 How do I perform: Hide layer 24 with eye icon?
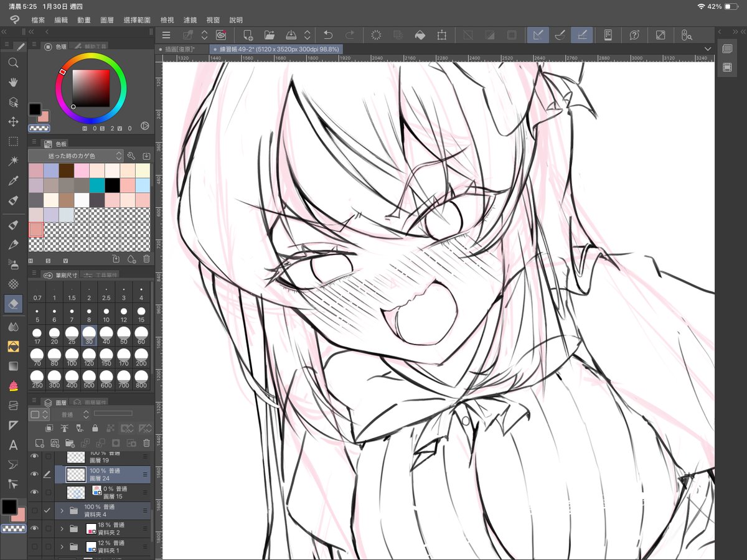pyautogui.click(x=34, y=475)
